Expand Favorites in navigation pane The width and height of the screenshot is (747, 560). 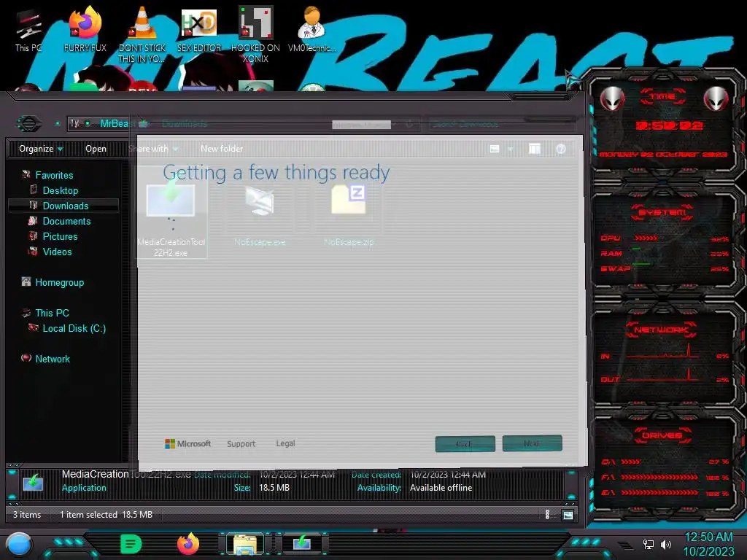click(54, 175)
